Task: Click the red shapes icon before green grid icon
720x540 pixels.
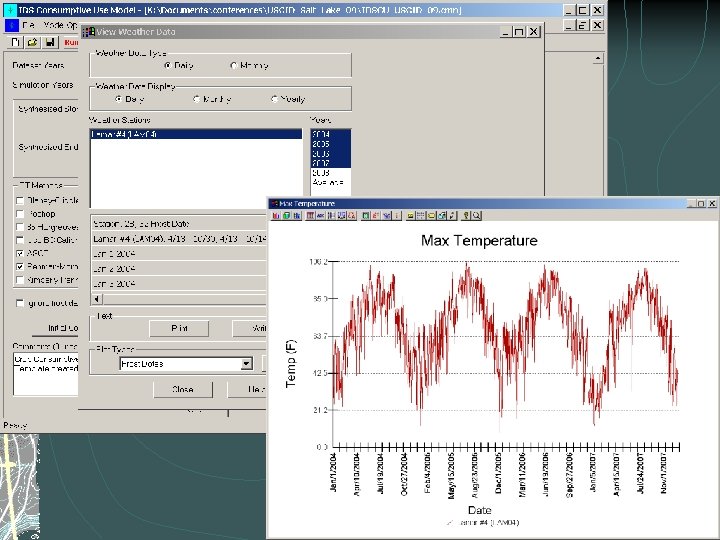Action: coord(351,215)
